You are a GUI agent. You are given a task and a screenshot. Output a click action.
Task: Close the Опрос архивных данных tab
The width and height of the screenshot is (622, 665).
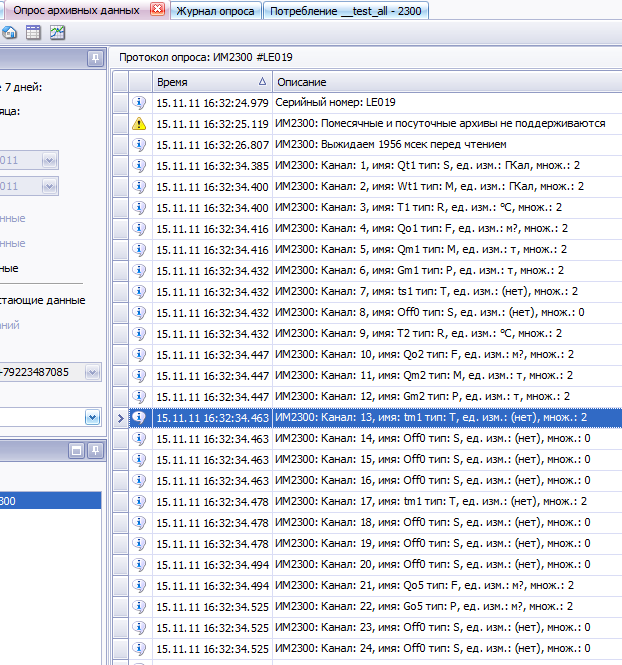point(157,9)
